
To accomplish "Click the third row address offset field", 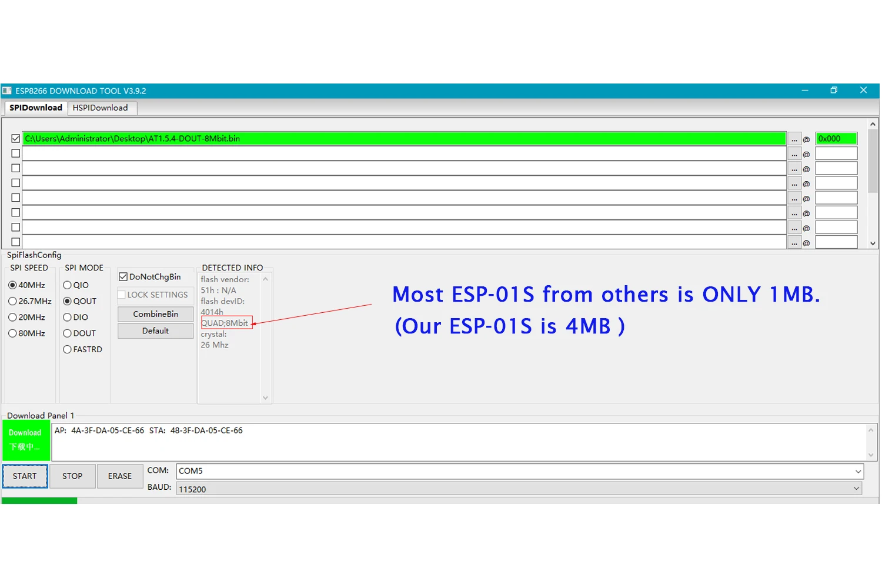I will pos(836,168).
